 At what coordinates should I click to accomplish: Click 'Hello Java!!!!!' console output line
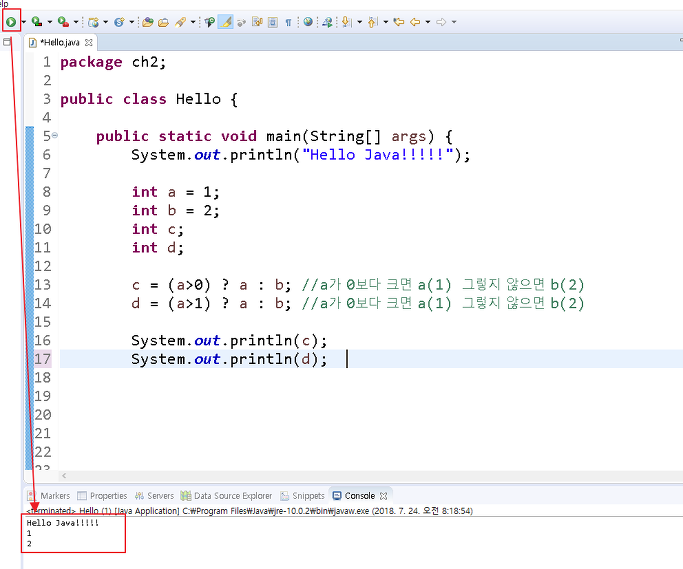click(x=62, y=523)
